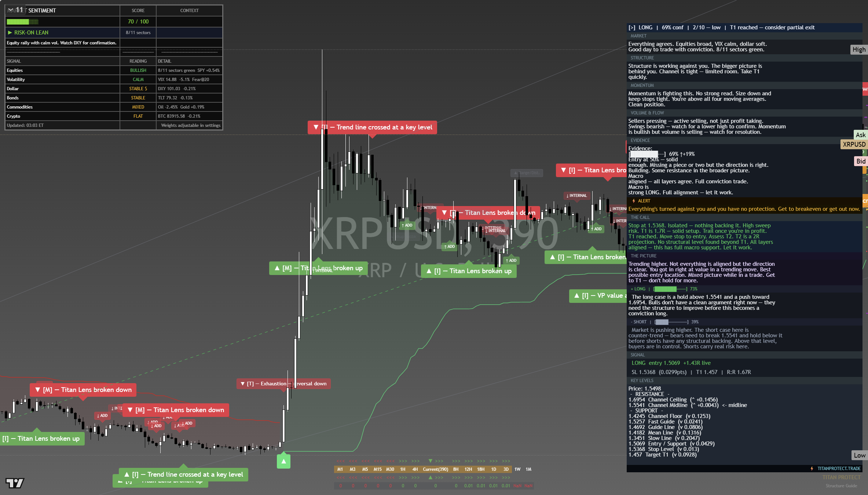Click the green sentiment score bar
Viewport: 868px width, 495px height.
(x=22, y=22)
